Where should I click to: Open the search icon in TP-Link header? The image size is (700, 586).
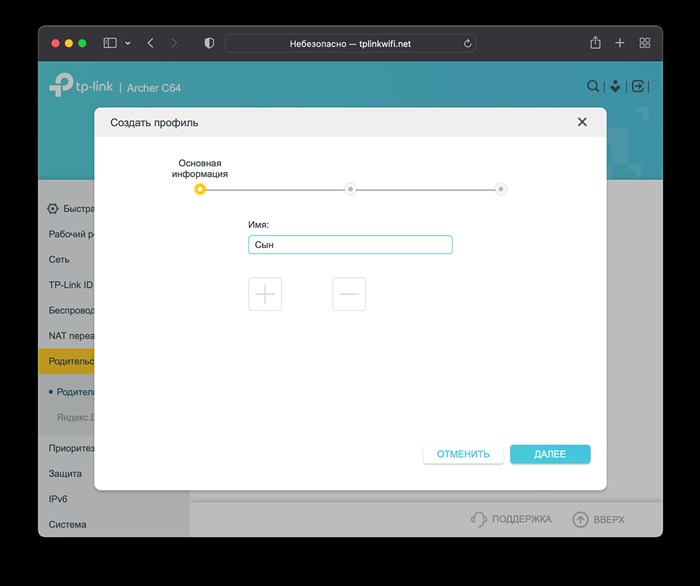(x=592, y=86)
